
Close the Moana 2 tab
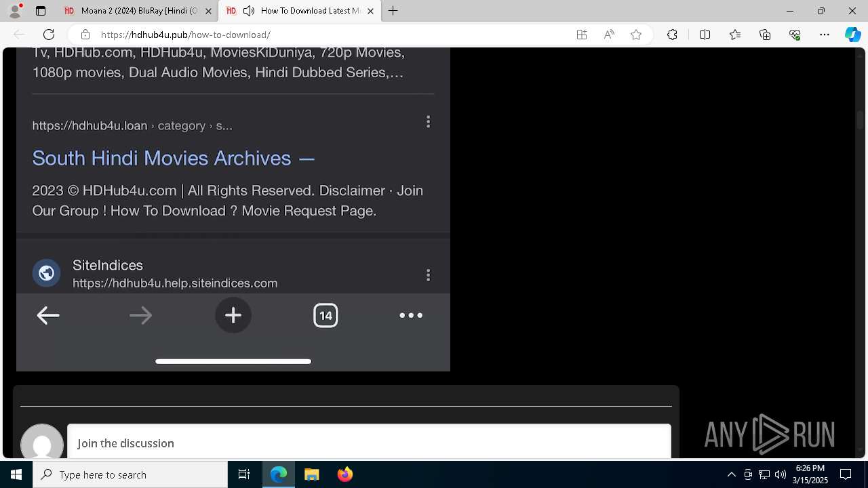[x=209, y=11]
